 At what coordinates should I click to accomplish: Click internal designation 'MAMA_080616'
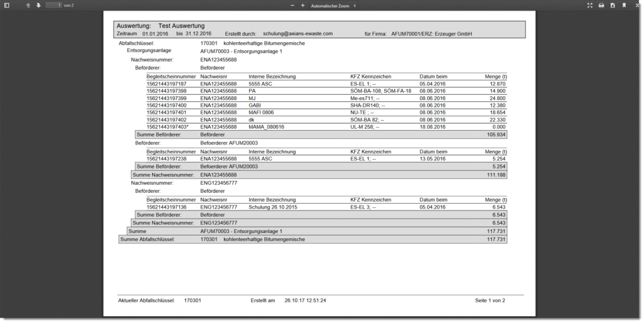click(266, 127)
